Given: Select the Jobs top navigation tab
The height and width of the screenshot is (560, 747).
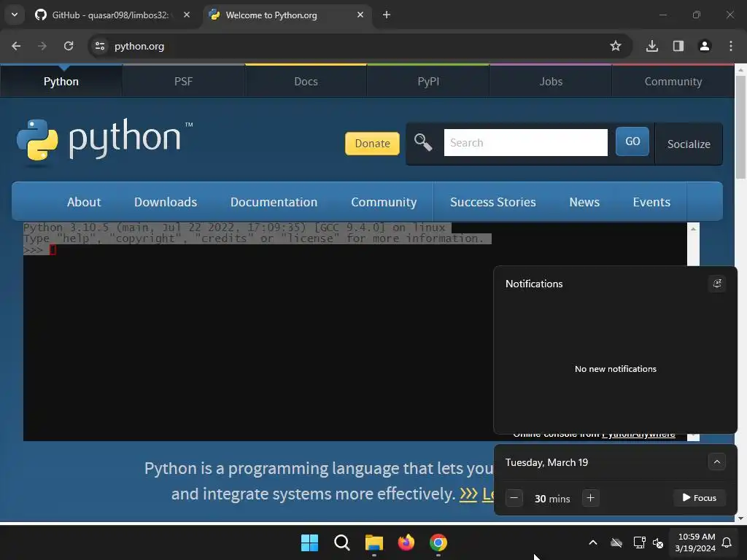Looking at the screenshot, I should (x=551, y=82).
